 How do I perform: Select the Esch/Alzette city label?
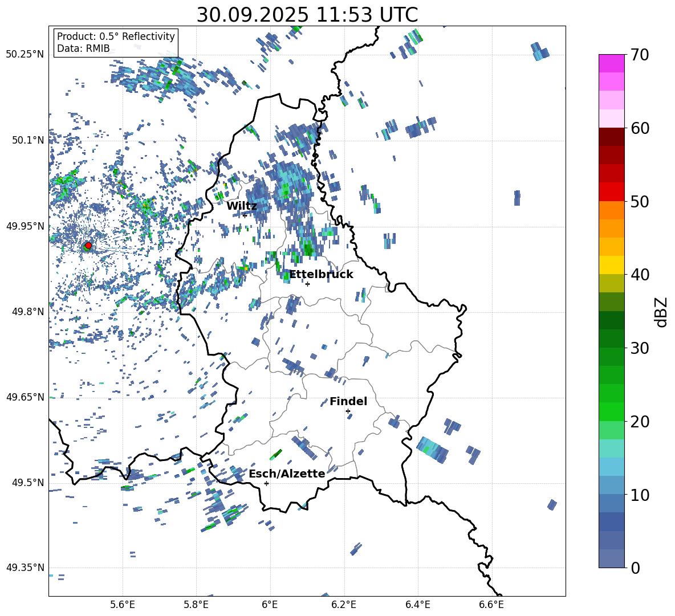coord(287,474)
